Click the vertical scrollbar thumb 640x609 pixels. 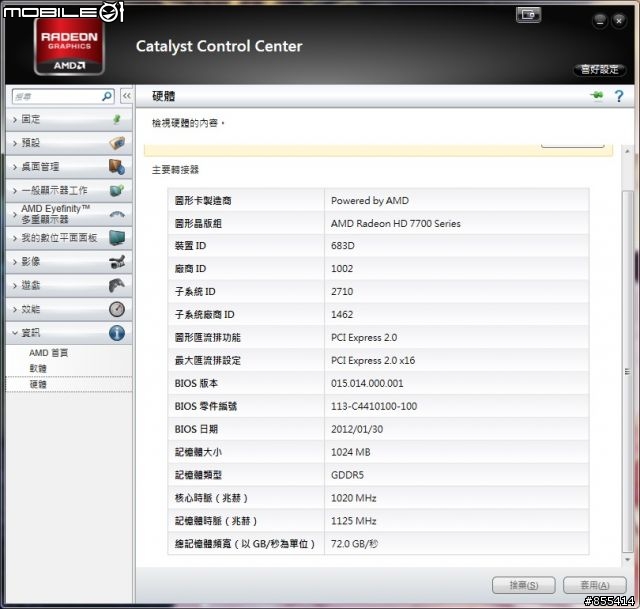627,371
